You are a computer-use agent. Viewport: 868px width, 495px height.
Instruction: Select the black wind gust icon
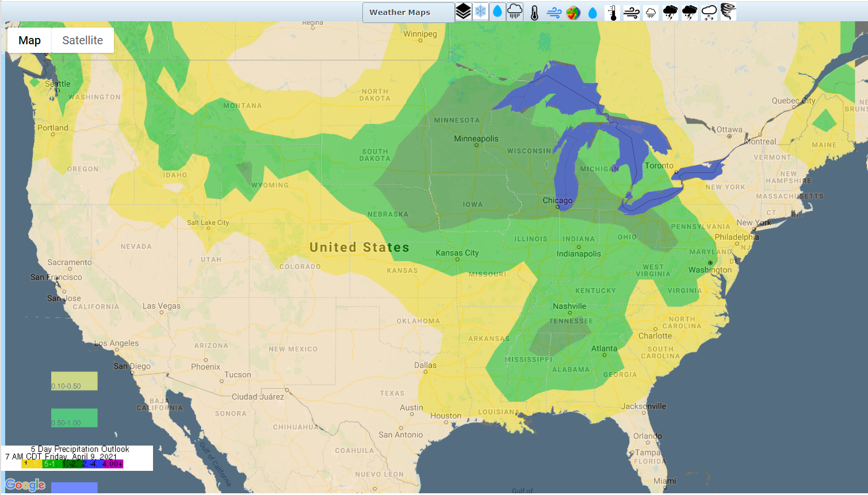[632, 13]
